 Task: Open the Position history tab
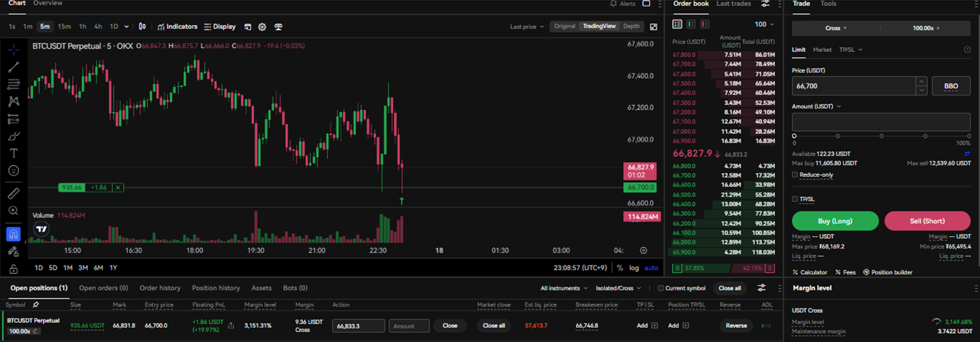click(216, 288)
